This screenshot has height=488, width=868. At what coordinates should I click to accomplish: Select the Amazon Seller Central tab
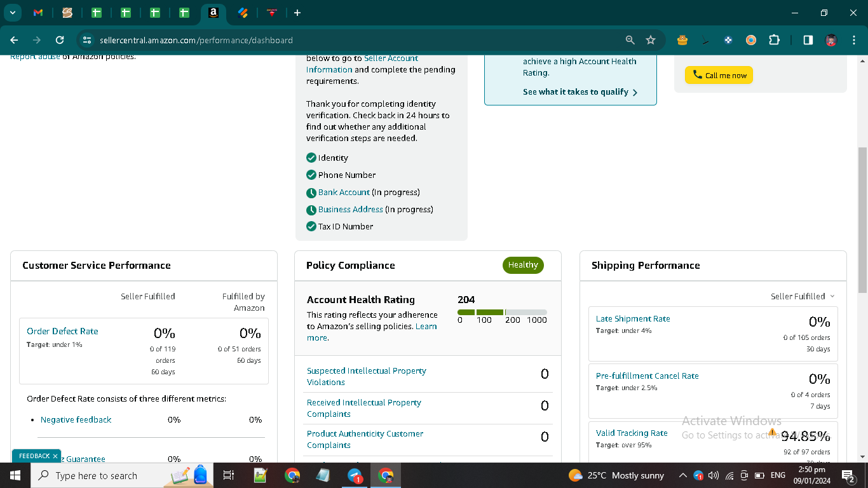point(214,13)
